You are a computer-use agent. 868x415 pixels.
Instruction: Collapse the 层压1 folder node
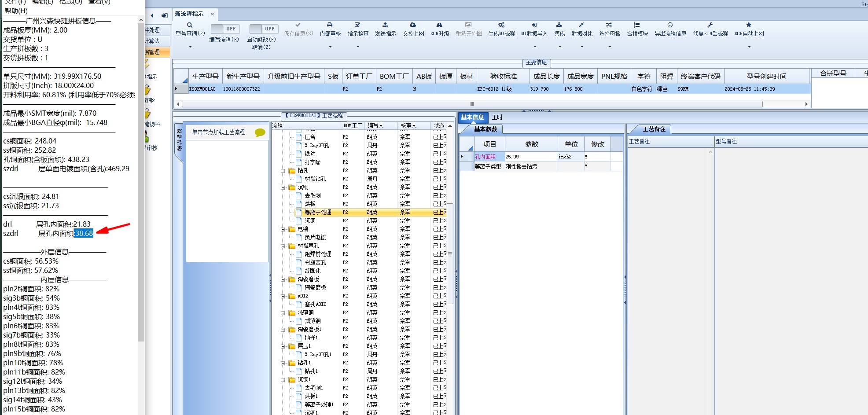click(283, 346)
